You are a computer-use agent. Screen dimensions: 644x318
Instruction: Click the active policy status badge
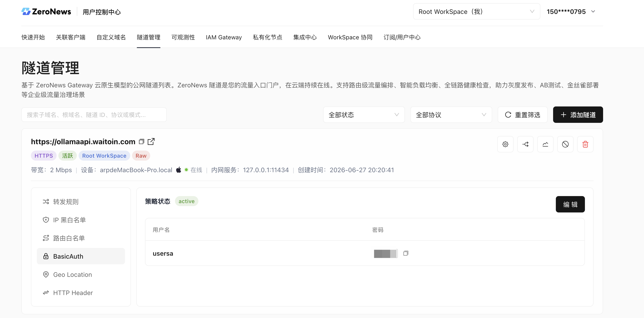point(187,201)
